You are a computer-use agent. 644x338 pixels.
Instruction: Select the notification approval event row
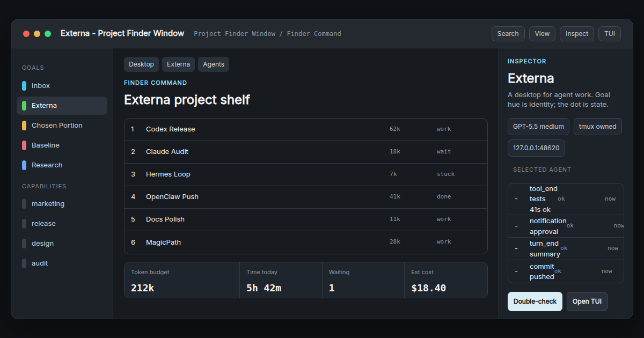(x=566, y=226)
